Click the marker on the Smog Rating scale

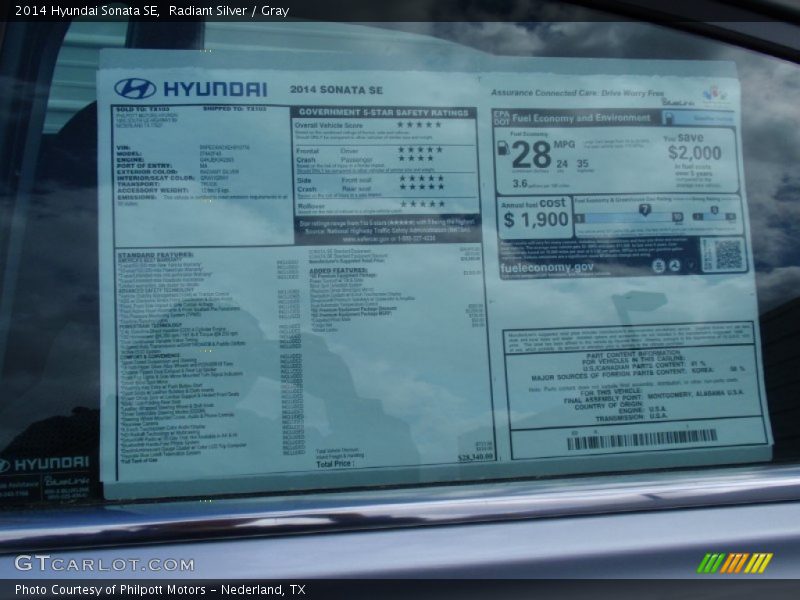(x=714, y=210)
